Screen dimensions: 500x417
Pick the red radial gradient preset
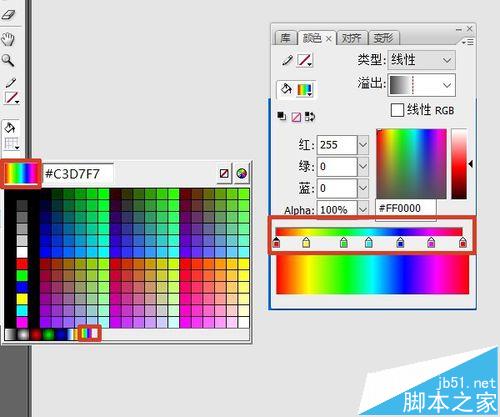[36, 334]
